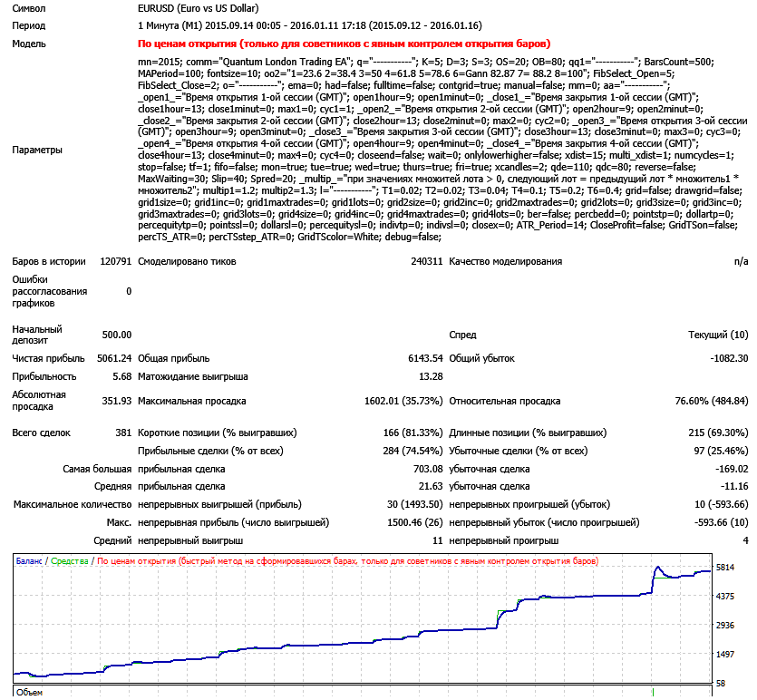This screenshot has width=757, height=700.
Task: Click the profit factor value 5.68
Action: [x=122, y=376]
